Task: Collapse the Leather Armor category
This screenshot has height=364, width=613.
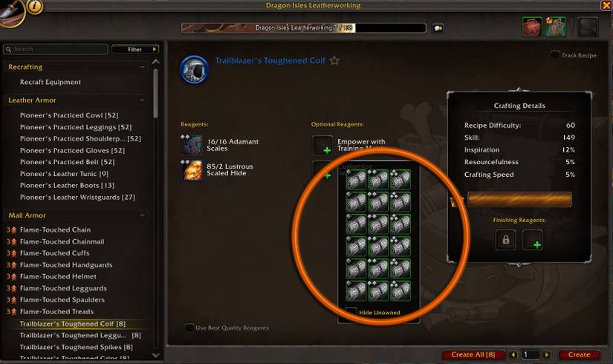Action: click(x=143, y=100)
